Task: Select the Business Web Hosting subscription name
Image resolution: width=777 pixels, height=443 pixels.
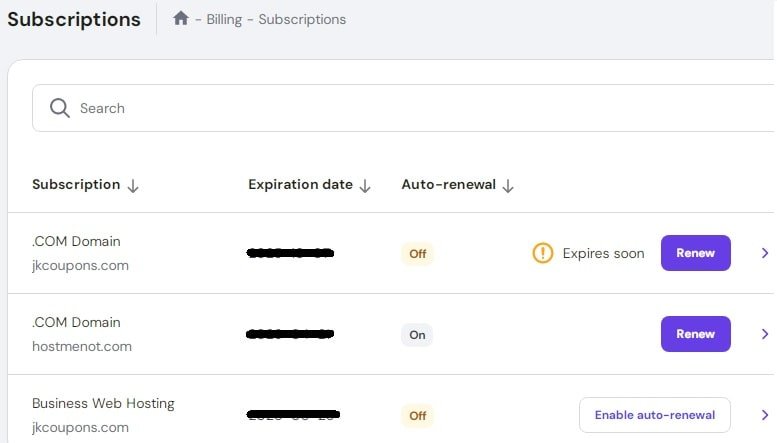Action: click(x=103, y=404)
